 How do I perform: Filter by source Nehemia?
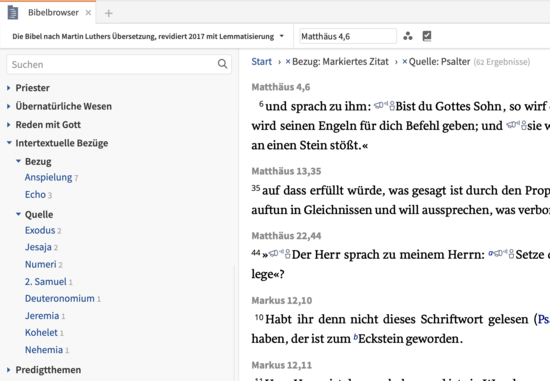(x=44, y=350)
